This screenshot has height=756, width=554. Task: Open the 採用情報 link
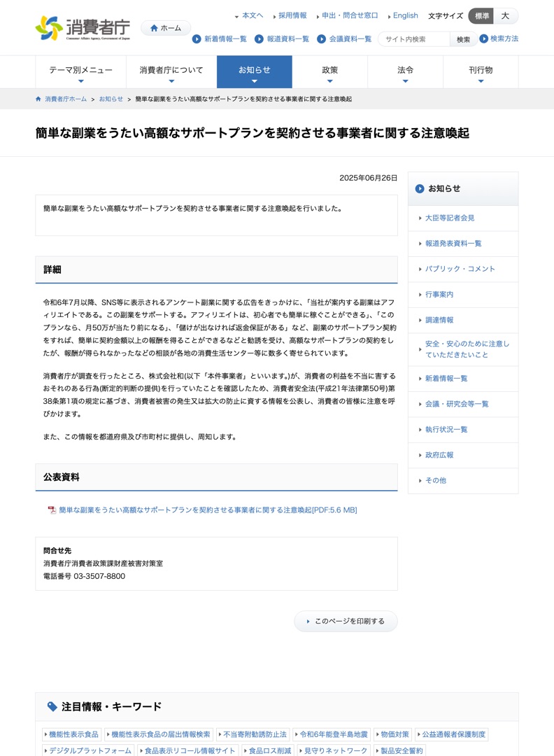point(292,15)
